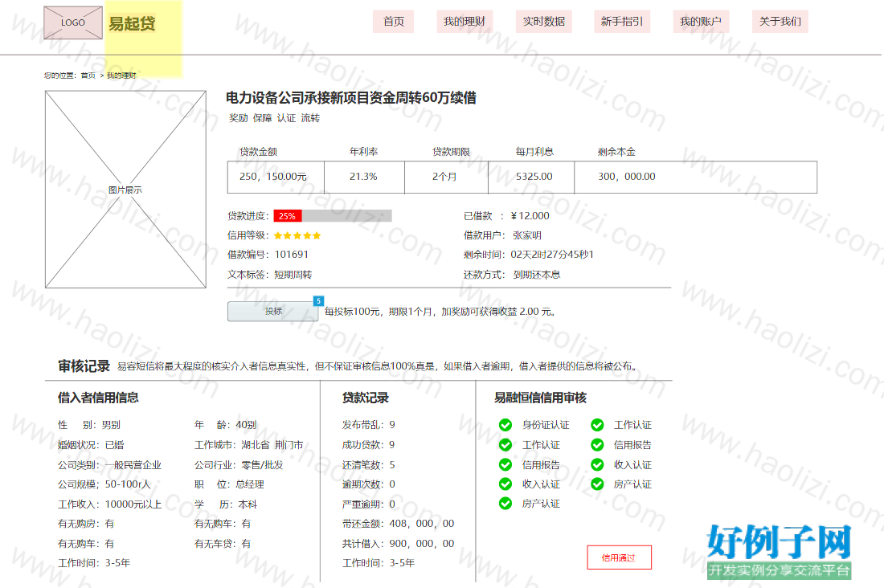Click 公司行业: 零售/批发

click(239, 465)
